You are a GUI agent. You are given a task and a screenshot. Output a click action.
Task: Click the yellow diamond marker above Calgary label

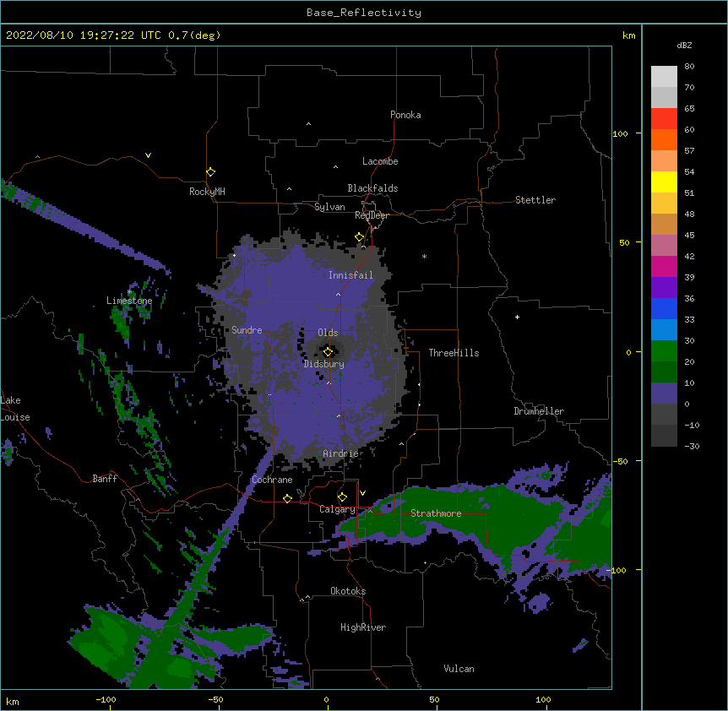[342, 497]
